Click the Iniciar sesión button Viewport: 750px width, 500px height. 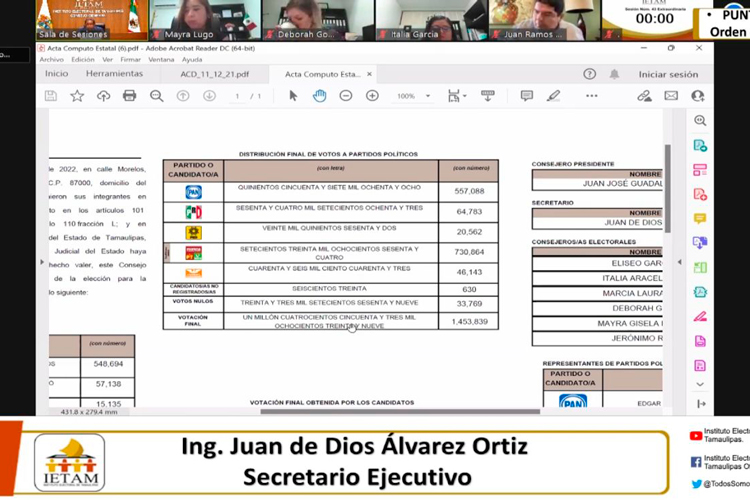coord(668,74)
